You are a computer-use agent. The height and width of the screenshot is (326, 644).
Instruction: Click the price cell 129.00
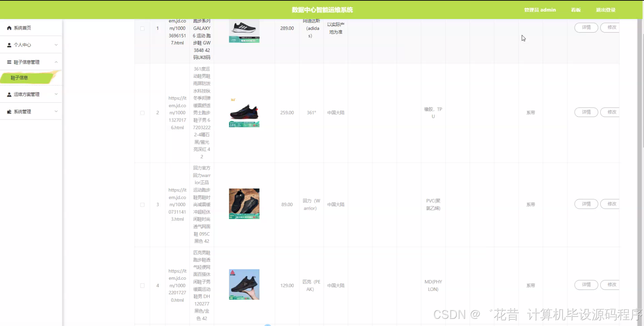287,286
